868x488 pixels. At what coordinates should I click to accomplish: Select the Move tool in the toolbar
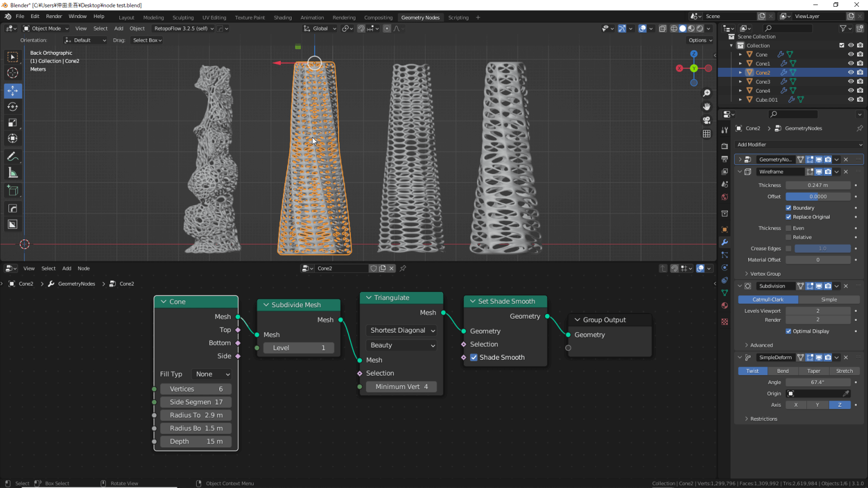12,90
